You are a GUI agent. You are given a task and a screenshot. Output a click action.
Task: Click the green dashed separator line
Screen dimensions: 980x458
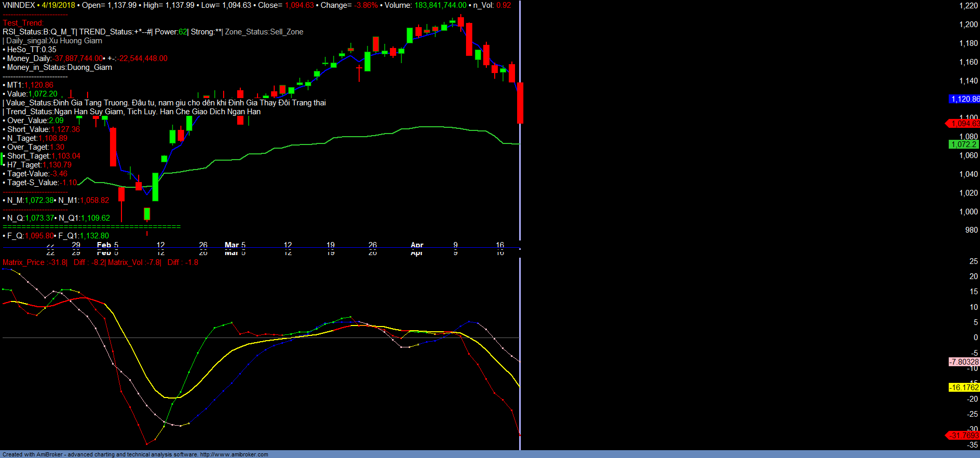click(91, 227)
